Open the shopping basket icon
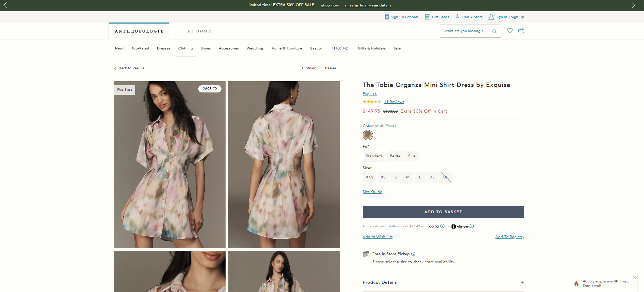This screenshot has width=644, height=292. point(521,30)
